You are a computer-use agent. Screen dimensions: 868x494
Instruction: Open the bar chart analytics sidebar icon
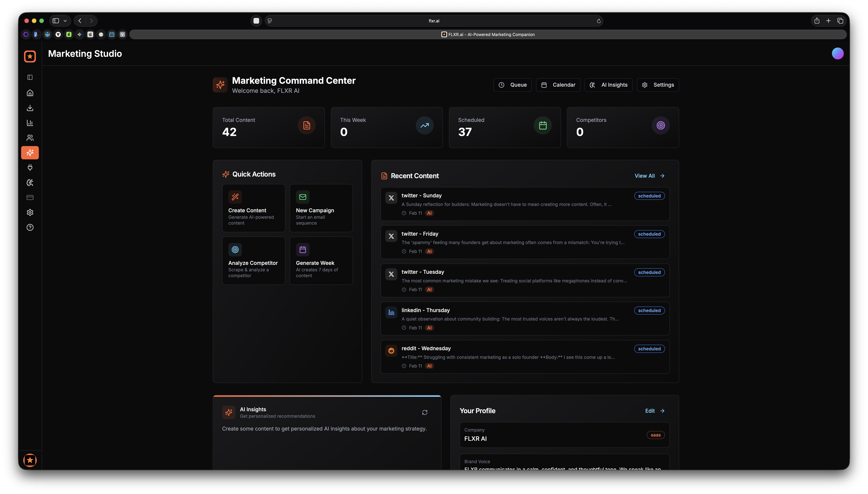[30, 123]
